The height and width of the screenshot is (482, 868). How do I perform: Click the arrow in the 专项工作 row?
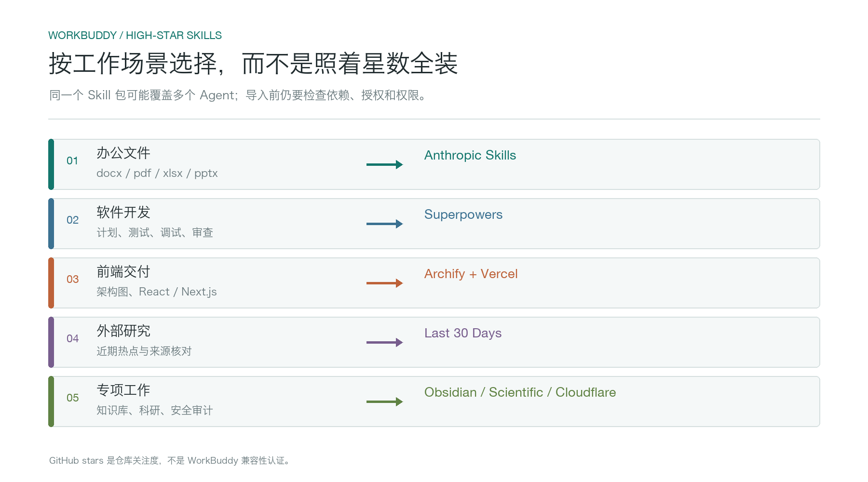coord(384,402)
